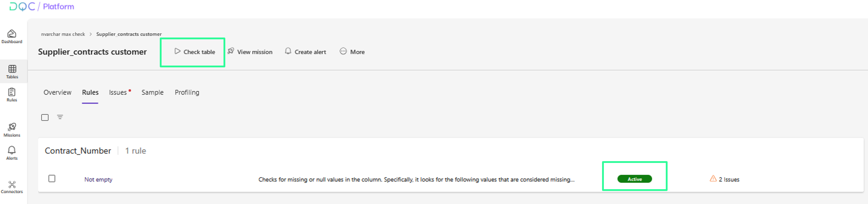Open Alerts bell icon in sidebar
This screenshot has height=204, width=868.
click(x=12, y=153)
